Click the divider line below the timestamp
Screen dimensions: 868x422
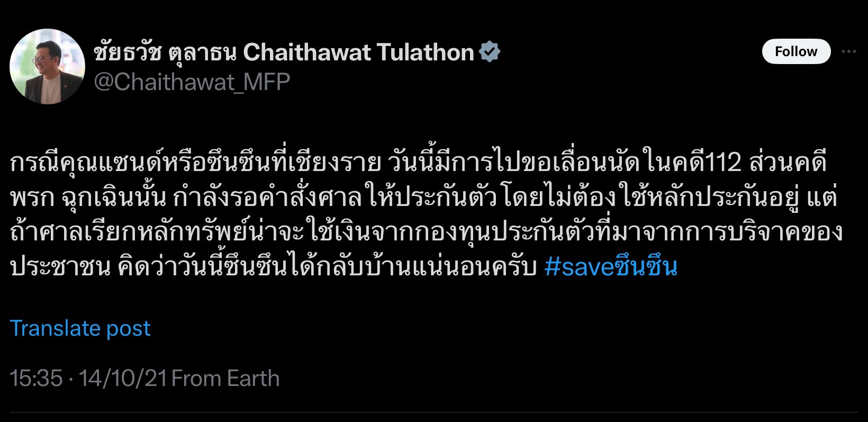point(434,413)
